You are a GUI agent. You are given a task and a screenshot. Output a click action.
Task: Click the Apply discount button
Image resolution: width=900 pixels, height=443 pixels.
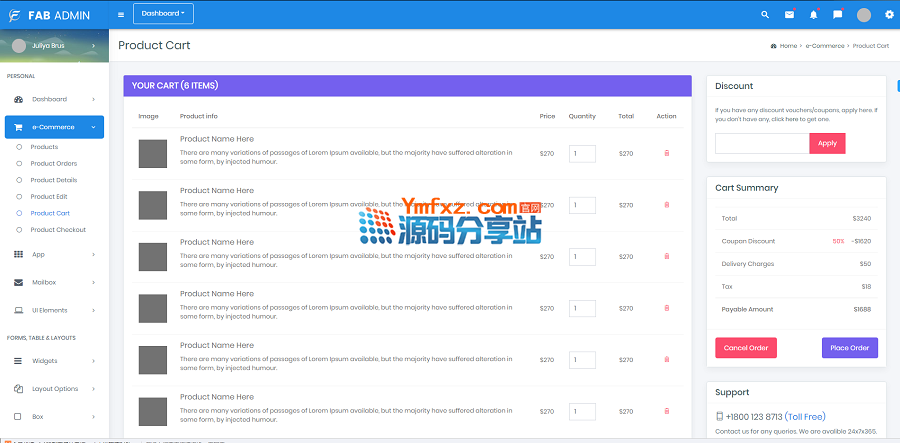[x=827, y=143]
